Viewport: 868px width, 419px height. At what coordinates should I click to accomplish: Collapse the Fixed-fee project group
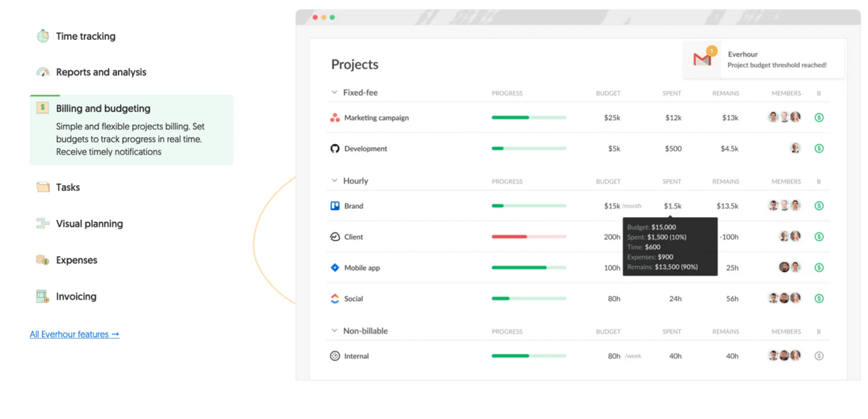click(334, 93)
